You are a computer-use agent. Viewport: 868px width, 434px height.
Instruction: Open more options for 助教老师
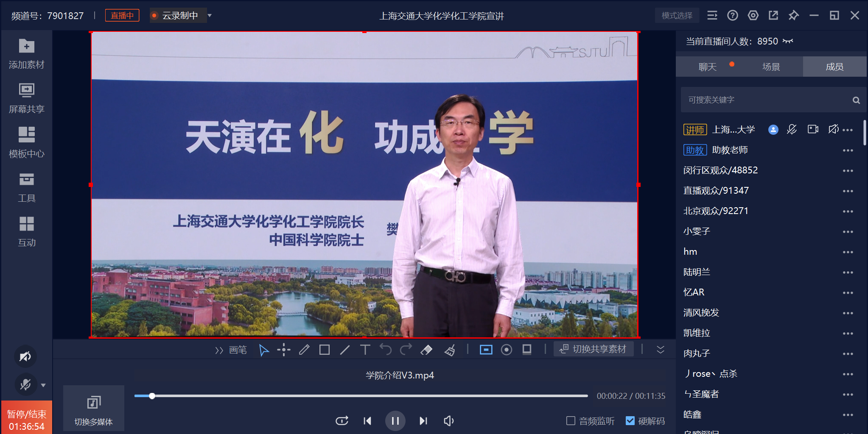[x=848, y=150]
